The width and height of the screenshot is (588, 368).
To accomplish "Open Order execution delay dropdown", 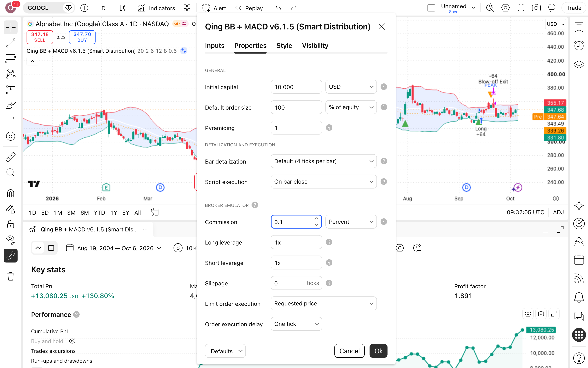I will [296, 324].
